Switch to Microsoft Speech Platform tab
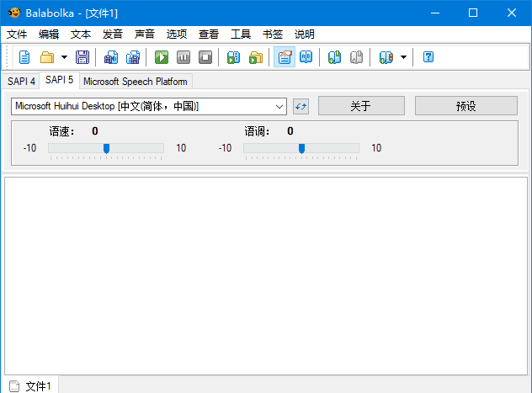This screenshot has width=532, height=393. (x=136, y=82)
